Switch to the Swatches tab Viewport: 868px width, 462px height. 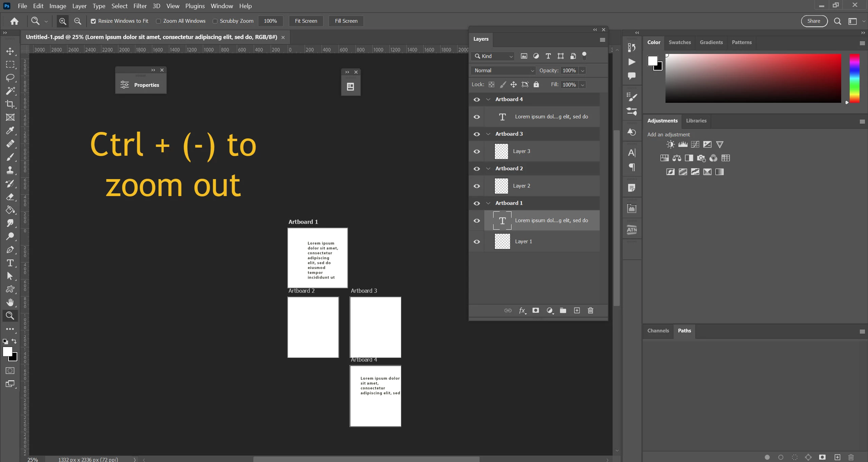(x=679, y=42)
